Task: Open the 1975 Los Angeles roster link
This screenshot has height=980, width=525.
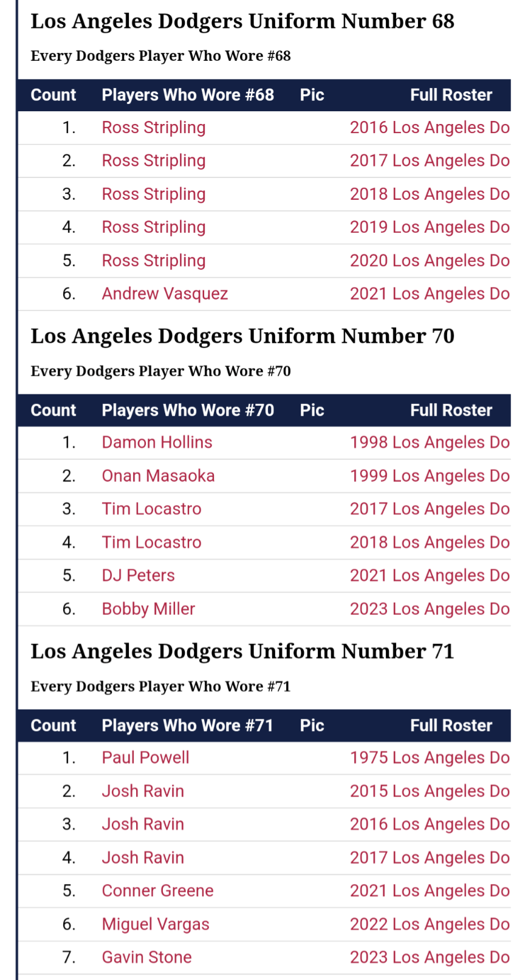Action: (430, 758)
